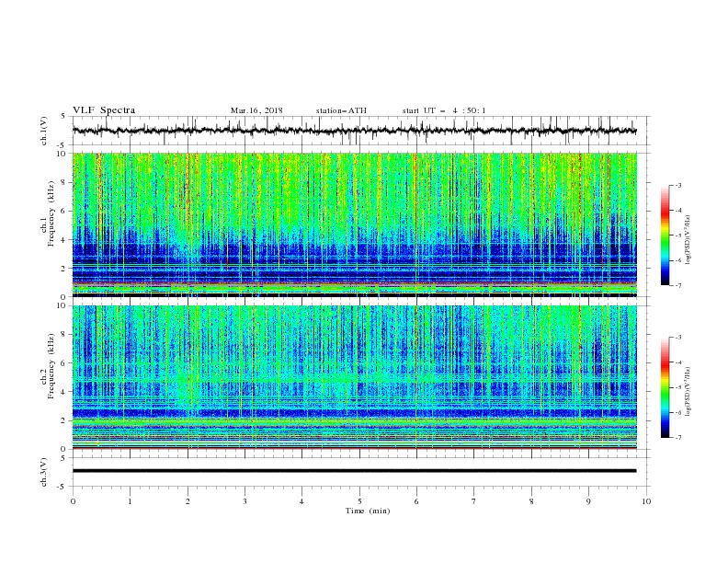The height and width of the screenshot is (563, 728).
Task: Click the "7" tick on time axis
Action: 474,501
